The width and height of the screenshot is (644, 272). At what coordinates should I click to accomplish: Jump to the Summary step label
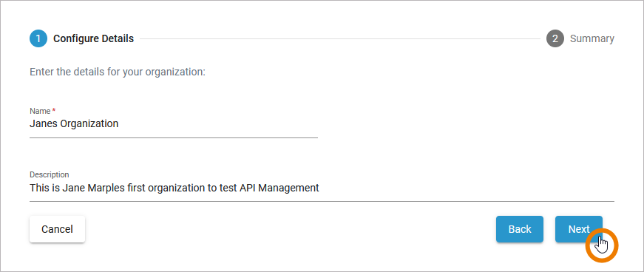click(x=592, y=38)
